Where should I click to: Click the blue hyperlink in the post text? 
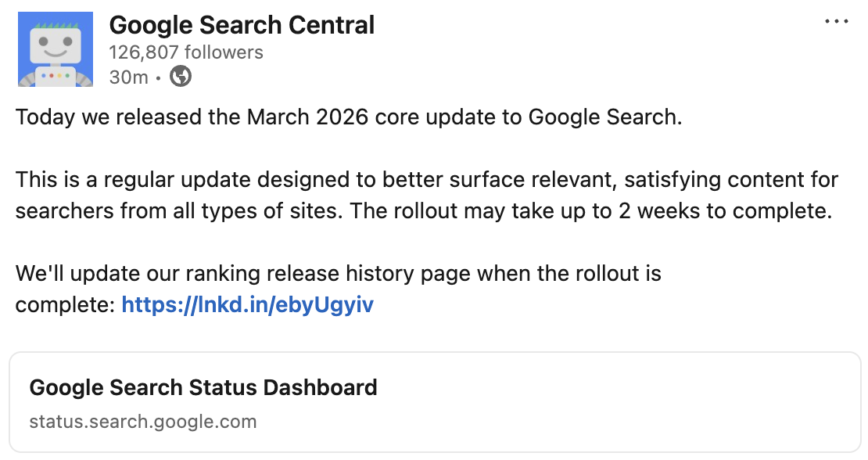(247, 304)
